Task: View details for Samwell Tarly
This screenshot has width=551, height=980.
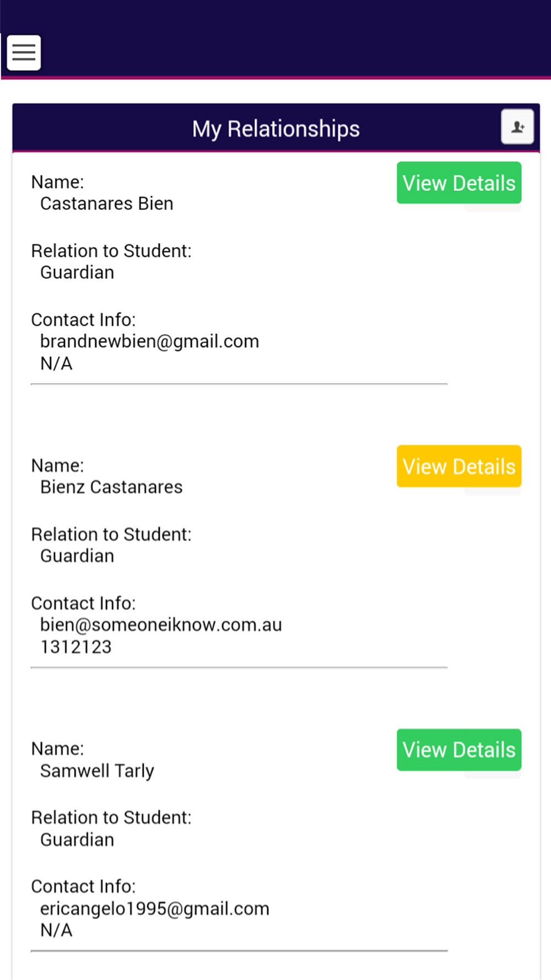Action: click(x=459, y=750)
